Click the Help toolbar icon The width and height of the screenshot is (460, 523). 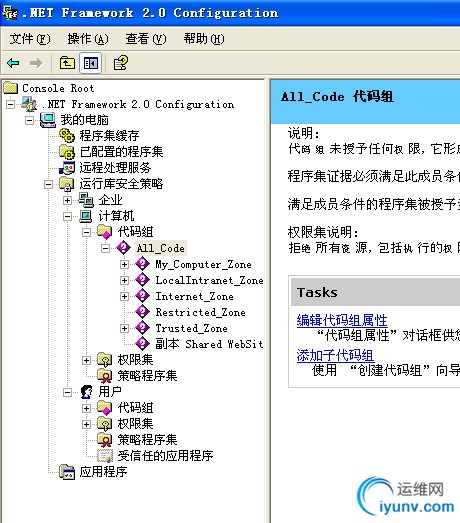(120, 63)
